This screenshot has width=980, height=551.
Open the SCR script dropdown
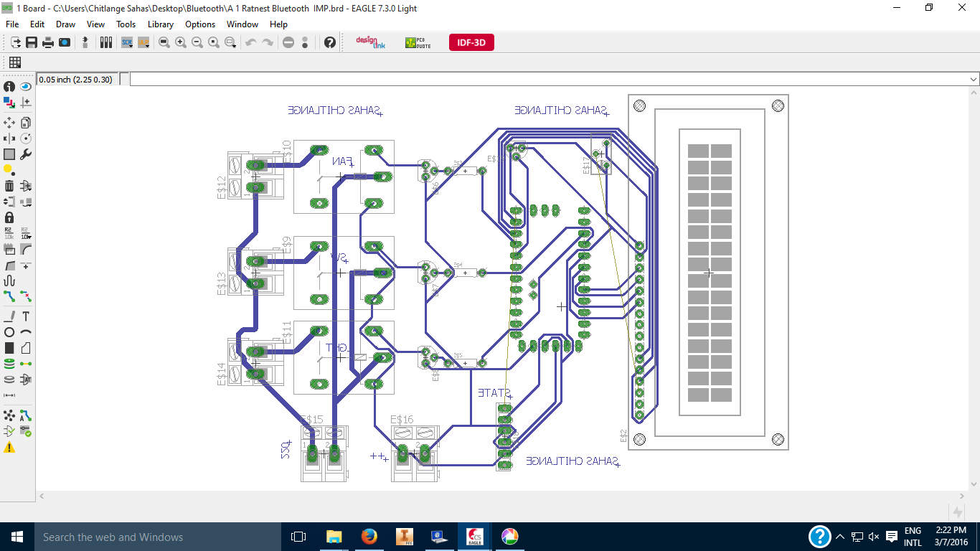click(x=127, y=42)
